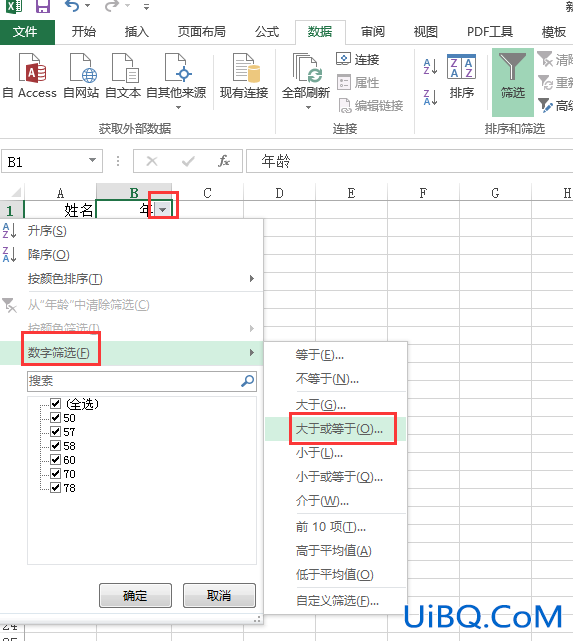Viewport: 573px width, 641px height.
Task: Uncheck the 60 value checkbox
Action: click(56, 460)
